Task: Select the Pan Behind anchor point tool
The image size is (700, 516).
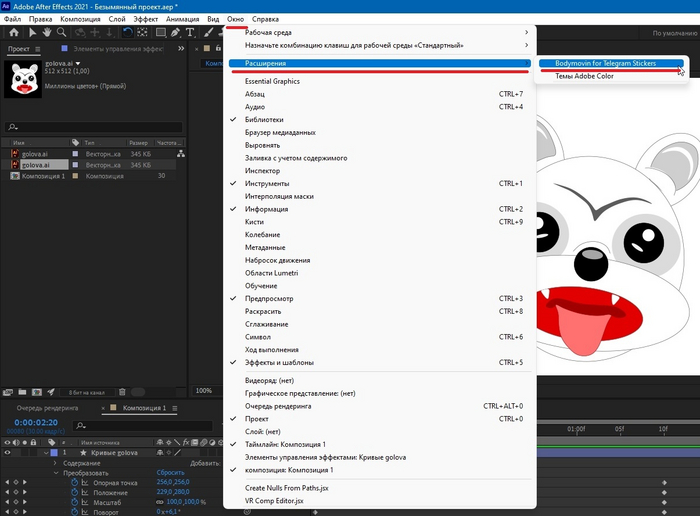Action: [142, 32]
